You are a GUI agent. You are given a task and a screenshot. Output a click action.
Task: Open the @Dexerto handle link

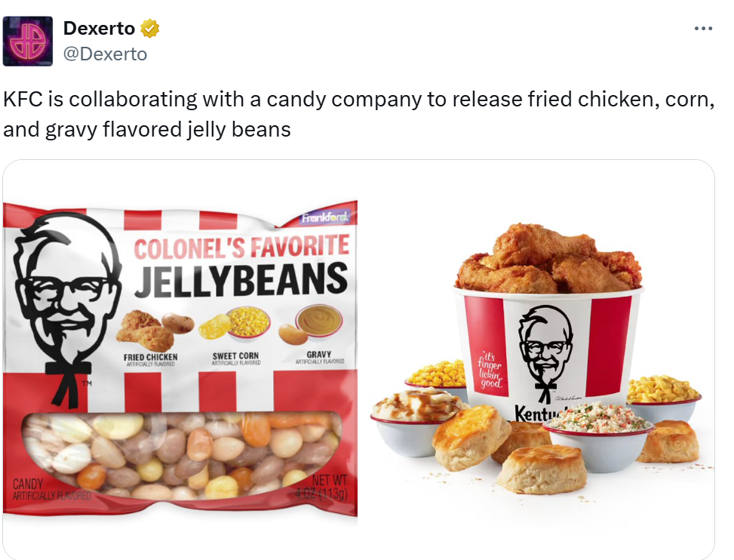[x=106, y=54]
